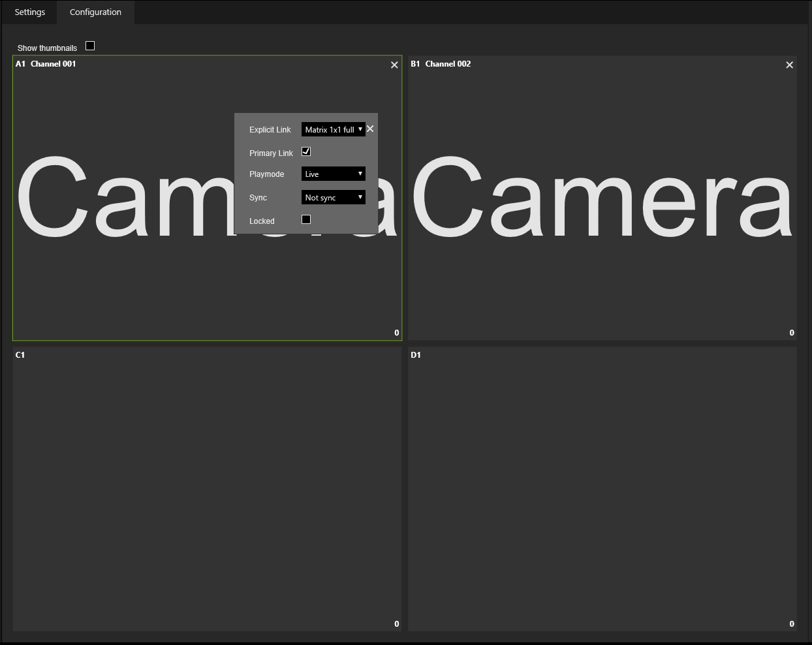Select the empty D1 tile
Viewport: 812px width, 645px height.
click(x=602, y=488)
